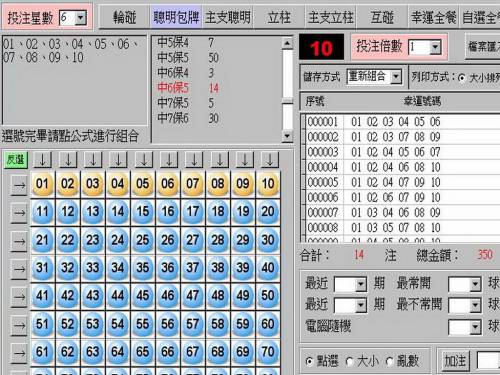Click the 加注 add bet button
The width and height of the screenshot is (500, 375).
[x=454, y=361]
